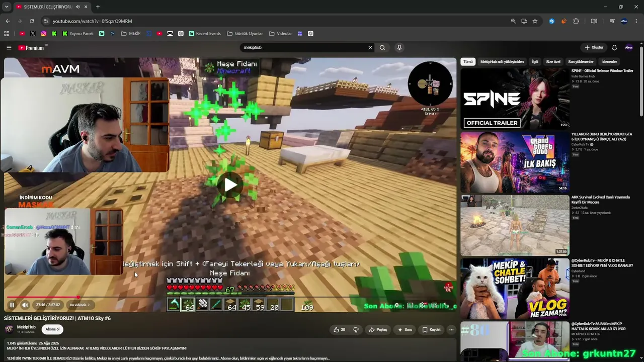Image resolution: width=644 pixels, height=362 pixels.
Task: Open 'SPINE - Official Release Window Trailer' title
Action: click(602, 71)
